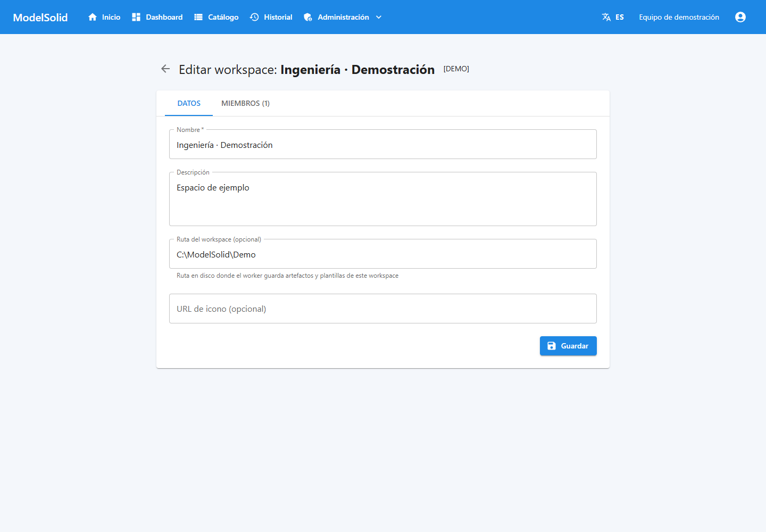
Task: Select the DATOS tab
Action: pyautogui.click(x=189, y=103)
